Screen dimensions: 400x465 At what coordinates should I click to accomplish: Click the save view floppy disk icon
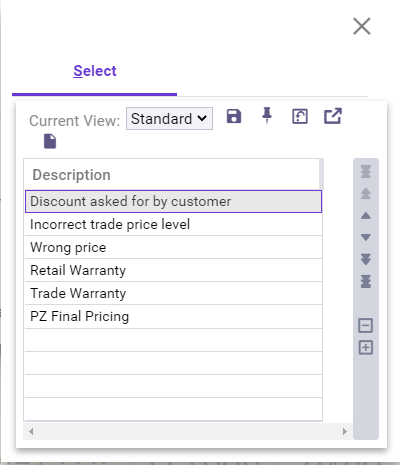[234, 116]
